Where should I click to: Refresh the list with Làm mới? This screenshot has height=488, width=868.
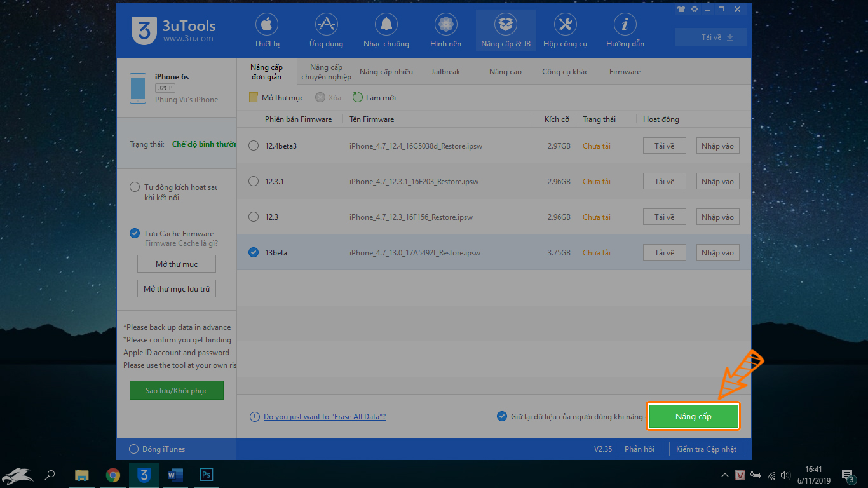374,98
